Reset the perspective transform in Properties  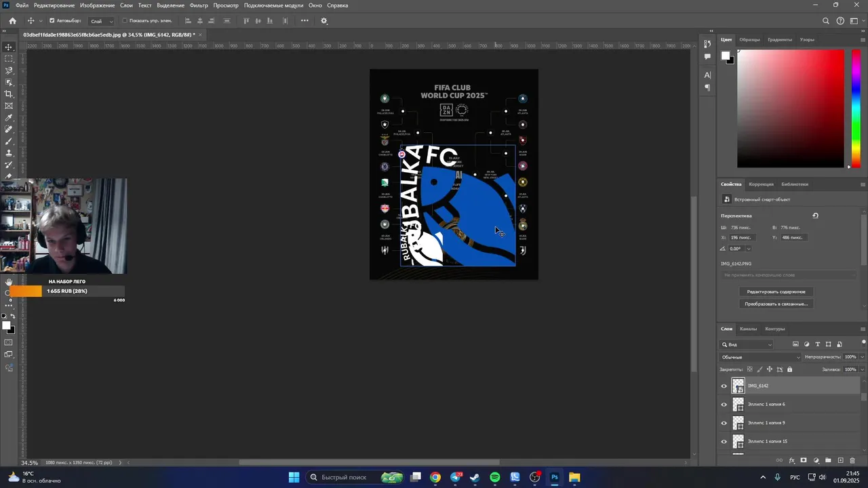click(816, 216)
